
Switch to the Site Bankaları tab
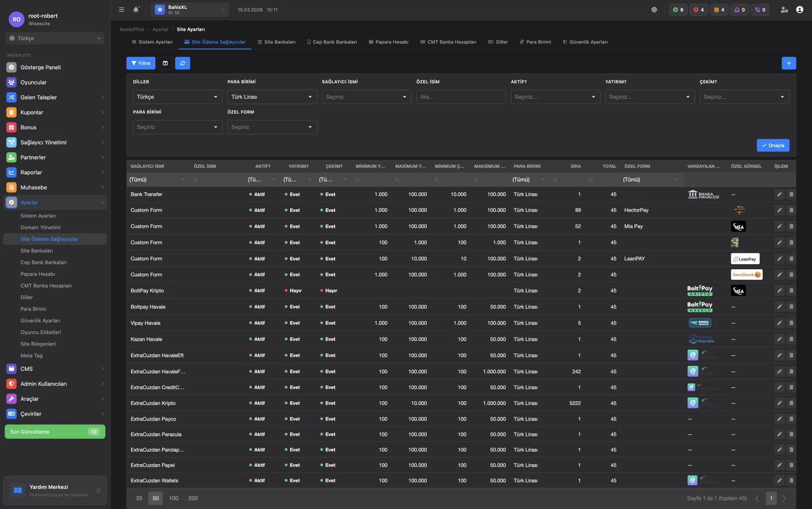point(276,42)
